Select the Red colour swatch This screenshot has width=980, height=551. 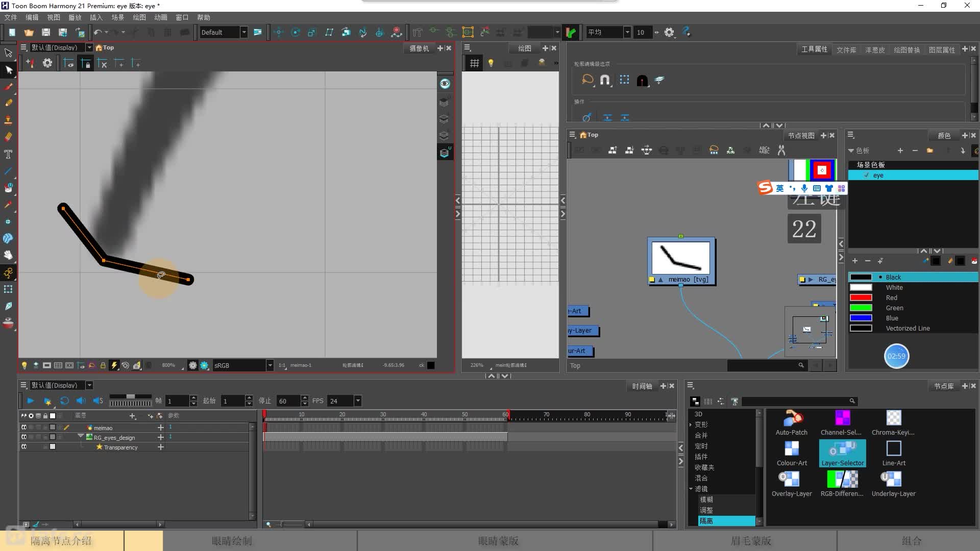point(861,297)
